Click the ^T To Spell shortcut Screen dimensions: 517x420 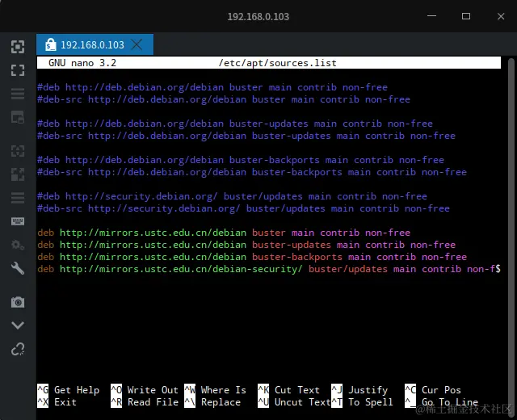point(362,402)
